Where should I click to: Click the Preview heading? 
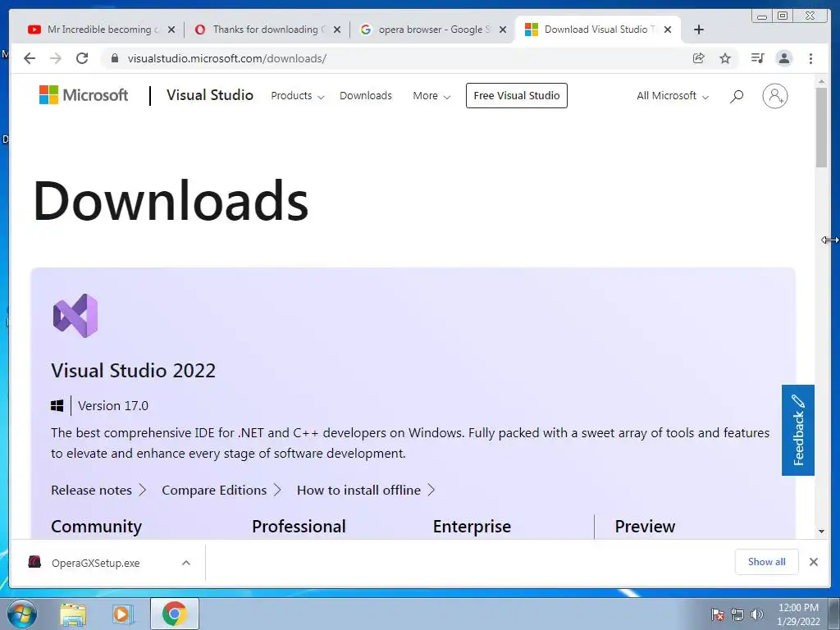645,527
